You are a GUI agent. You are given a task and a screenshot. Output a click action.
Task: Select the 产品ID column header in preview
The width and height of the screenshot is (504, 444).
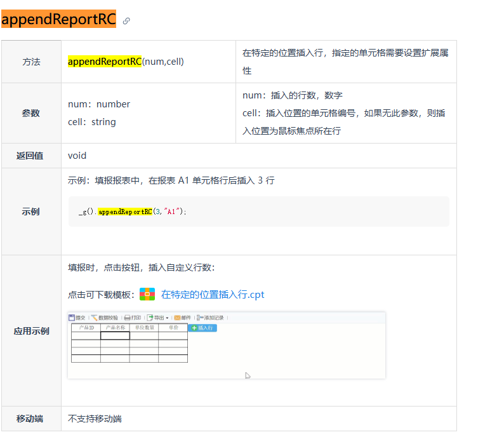[86, 328]
